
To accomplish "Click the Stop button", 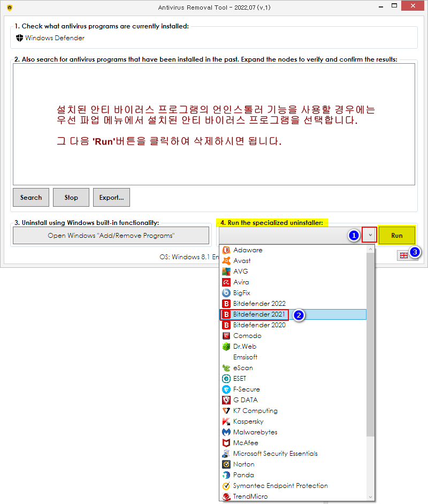I will (x=71, y=197).
